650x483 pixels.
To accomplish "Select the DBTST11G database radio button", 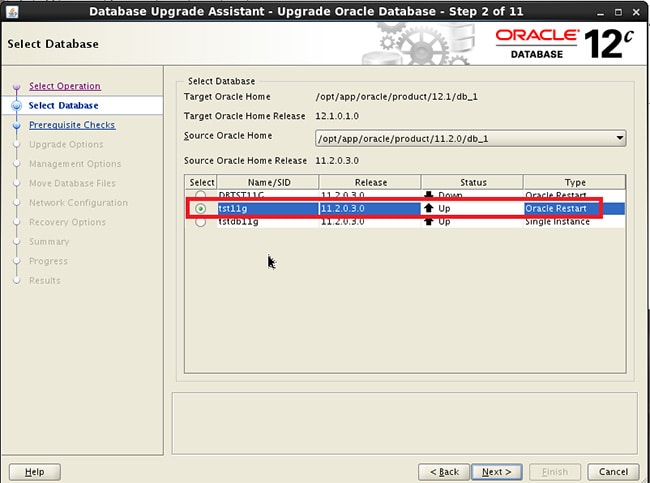I will point(201,195).
